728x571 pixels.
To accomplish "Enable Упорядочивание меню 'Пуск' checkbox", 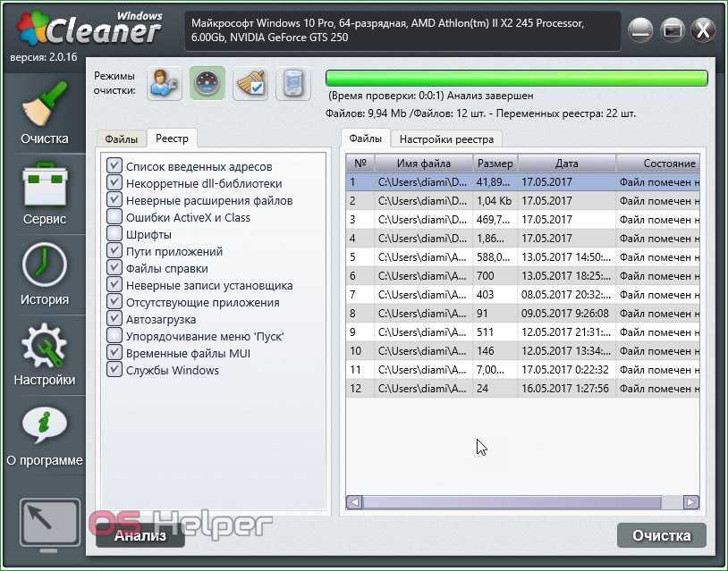I will coord(114,335).
